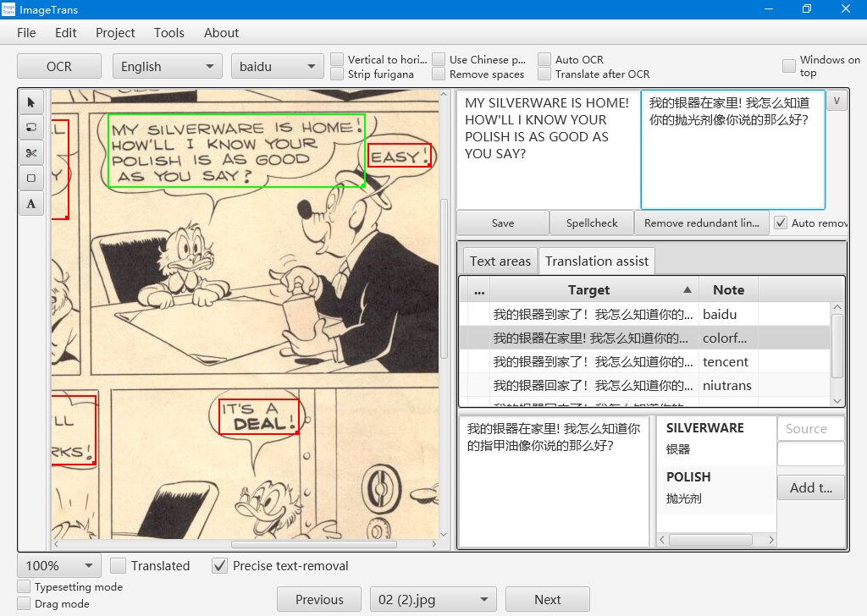Select the arrow selection tool

pos(30,102)
